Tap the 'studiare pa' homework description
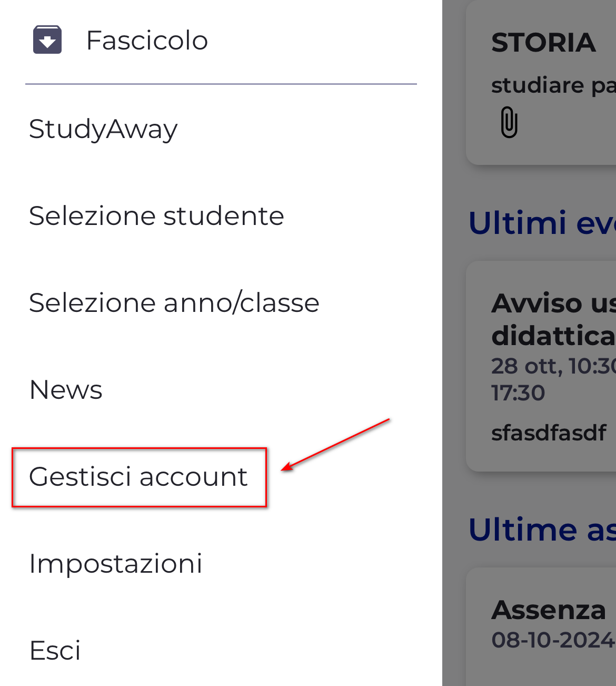 coord(553,85)
